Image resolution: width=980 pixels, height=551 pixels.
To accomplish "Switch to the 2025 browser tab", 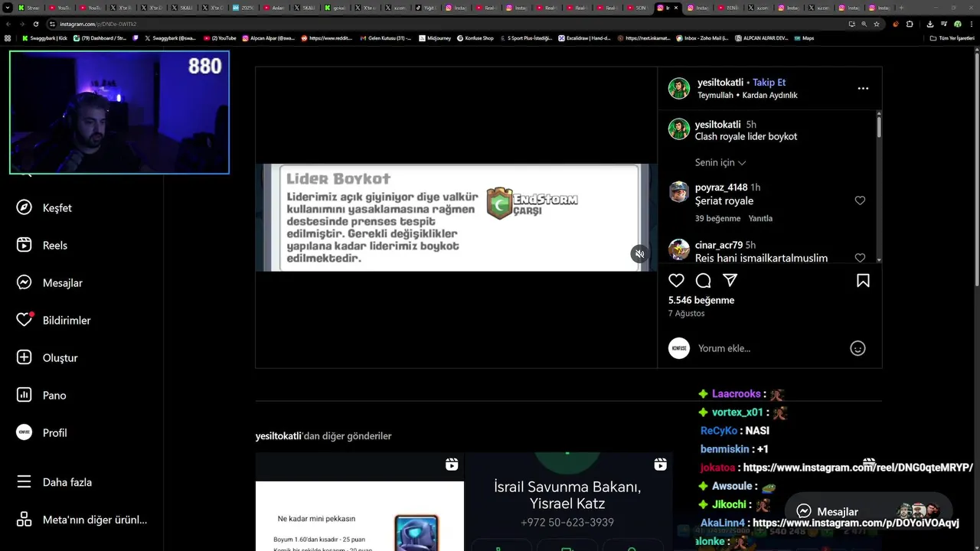I will [244, 8].
